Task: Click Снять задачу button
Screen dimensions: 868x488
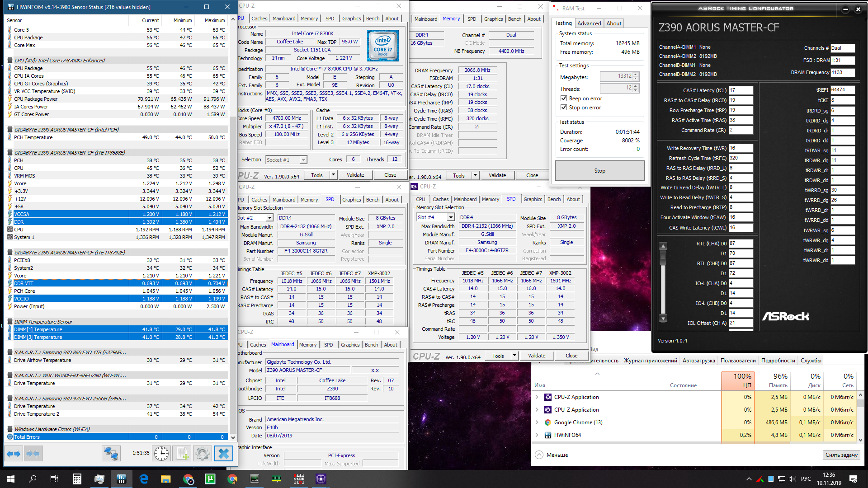Action: (x=841, y=455)
